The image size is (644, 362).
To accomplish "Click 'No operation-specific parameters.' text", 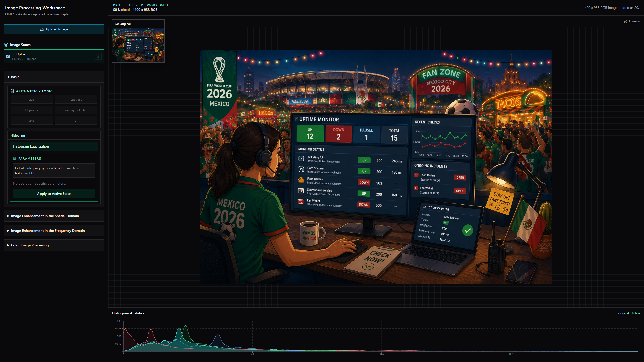I will coord(39,183).
